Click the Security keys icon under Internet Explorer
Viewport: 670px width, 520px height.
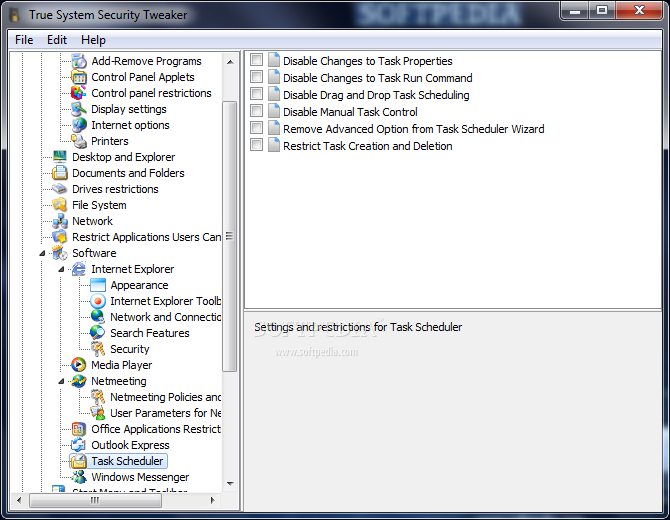tap(98, 349)
